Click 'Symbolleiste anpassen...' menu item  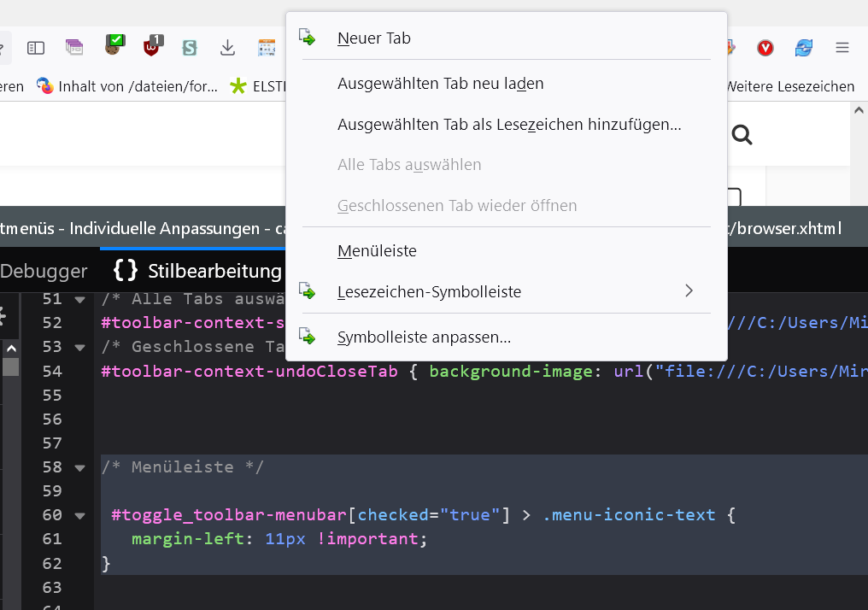(x=424, y=337)
